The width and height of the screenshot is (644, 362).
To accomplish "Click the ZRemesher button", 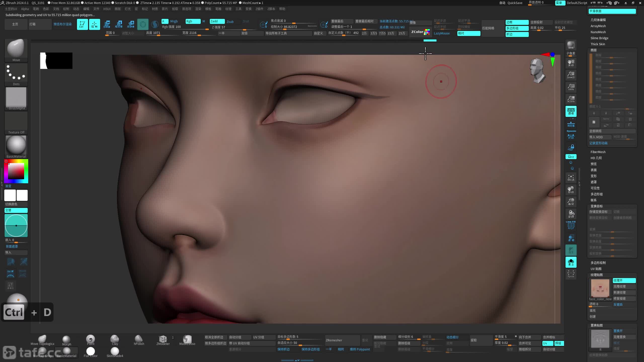I will 342,340.
